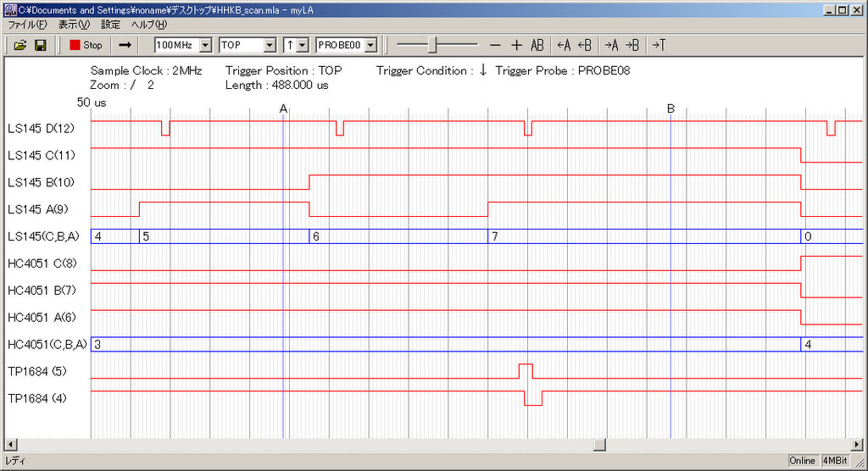Zoom in using the plus button
Image resolution: width=868 pixels, height=471 pixels.
[516, 45]
